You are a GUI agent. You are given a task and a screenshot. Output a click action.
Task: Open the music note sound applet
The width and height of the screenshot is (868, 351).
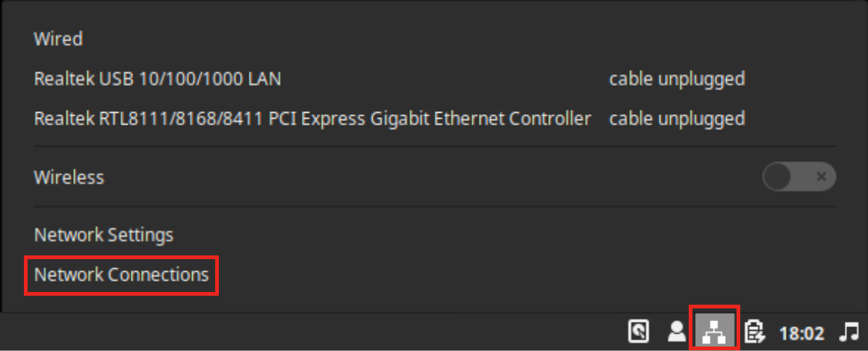(x=849, y=331)
